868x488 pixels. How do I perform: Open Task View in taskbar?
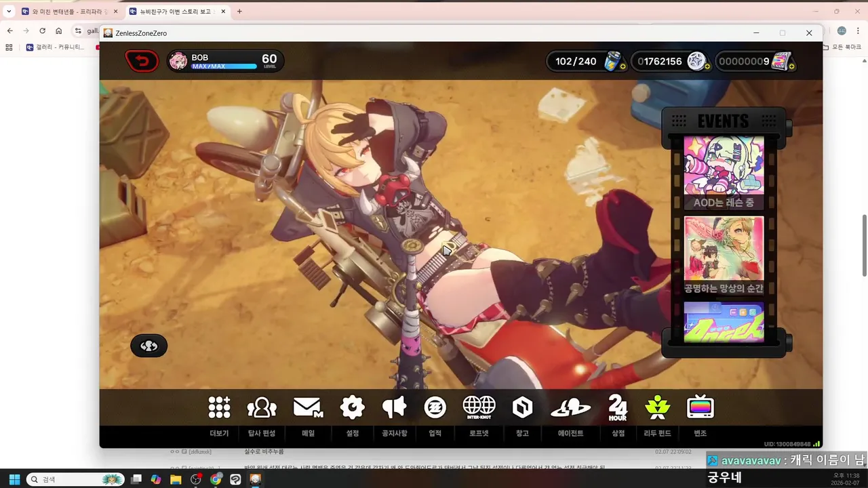[x=136, y=479]
